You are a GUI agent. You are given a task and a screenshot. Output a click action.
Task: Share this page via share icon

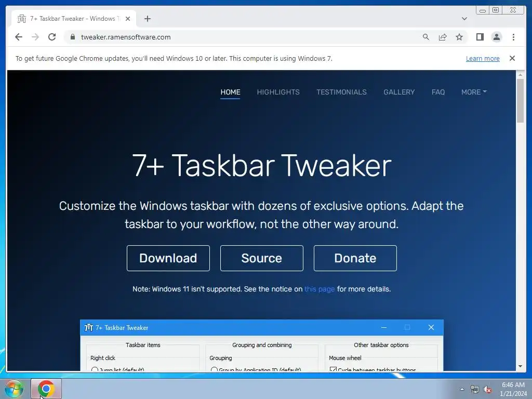point(443,37)
